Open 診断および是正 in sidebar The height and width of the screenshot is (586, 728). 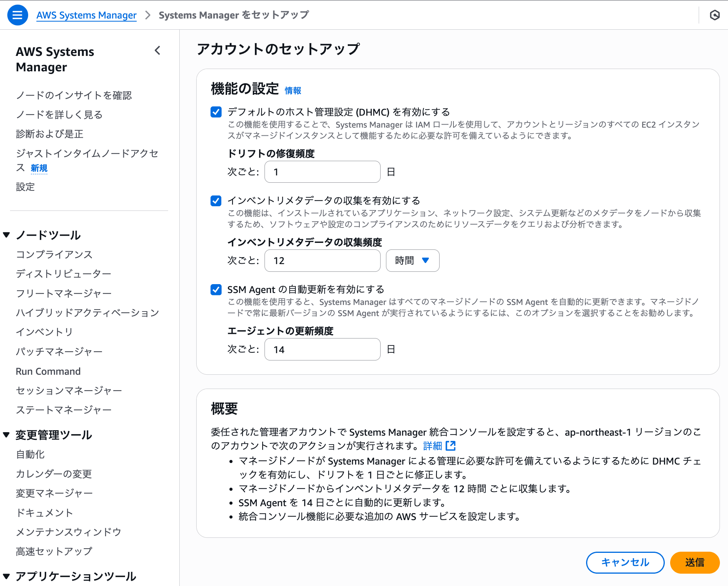click(49, 134)
